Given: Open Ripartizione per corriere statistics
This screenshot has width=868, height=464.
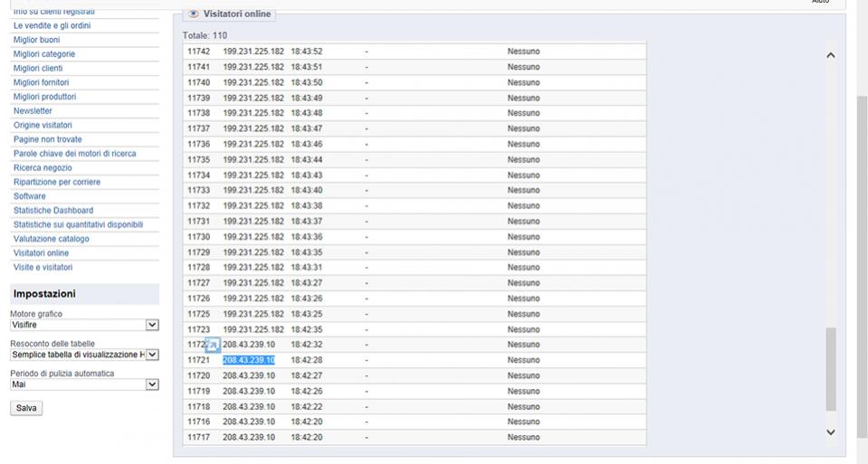Looking at the screenshot, I should point(57,182).
